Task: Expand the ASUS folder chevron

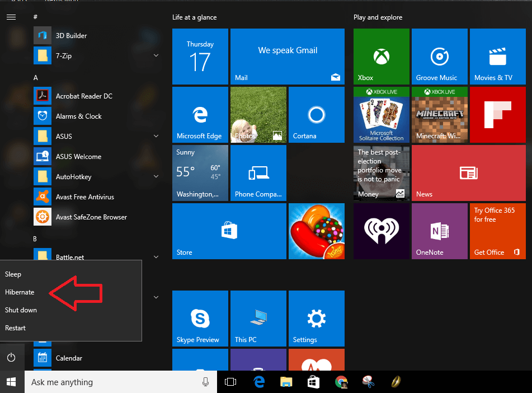Action: click(x=156, y=136)
